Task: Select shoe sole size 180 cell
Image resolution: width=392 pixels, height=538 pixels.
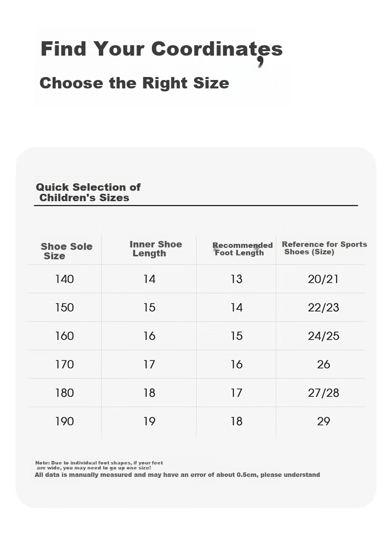Action: 65,393
